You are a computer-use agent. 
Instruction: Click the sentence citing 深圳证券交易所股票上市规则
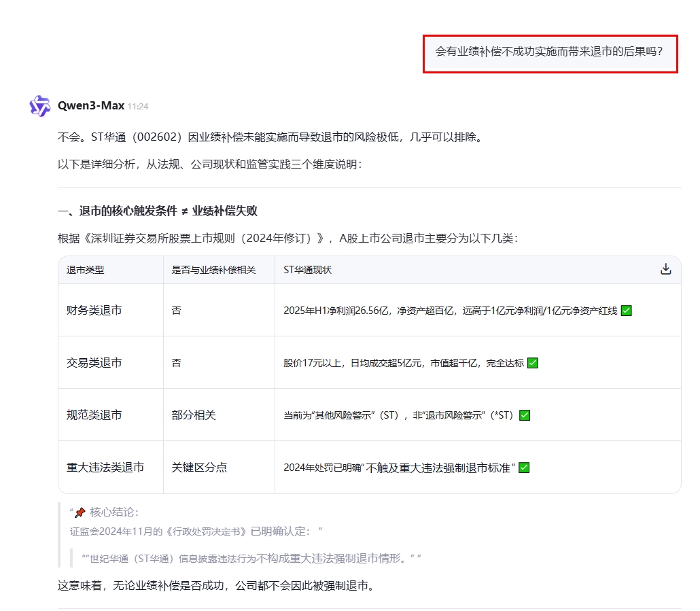pos(288,239)
